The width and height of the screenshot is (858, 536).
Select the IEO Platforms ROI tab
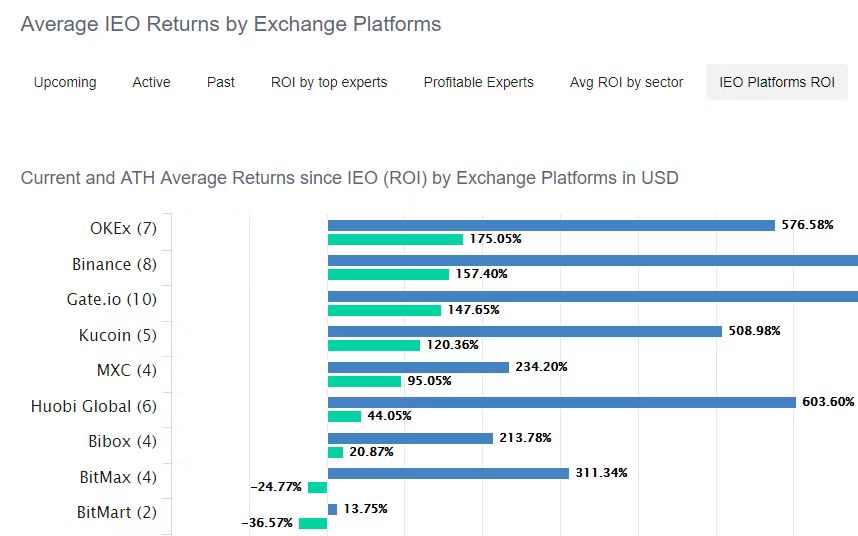pos(776,82)
